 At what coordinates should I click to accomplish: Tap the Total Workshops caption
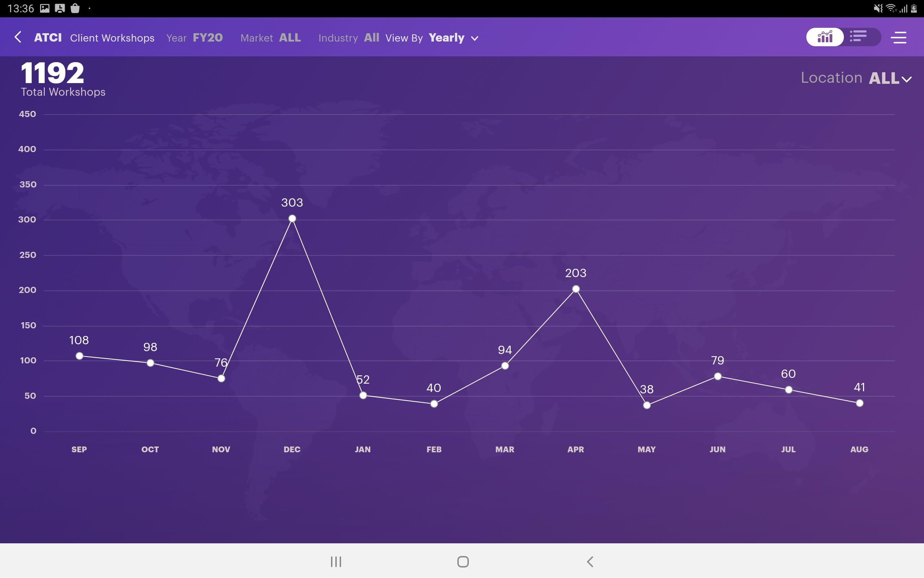pos(63,92)
